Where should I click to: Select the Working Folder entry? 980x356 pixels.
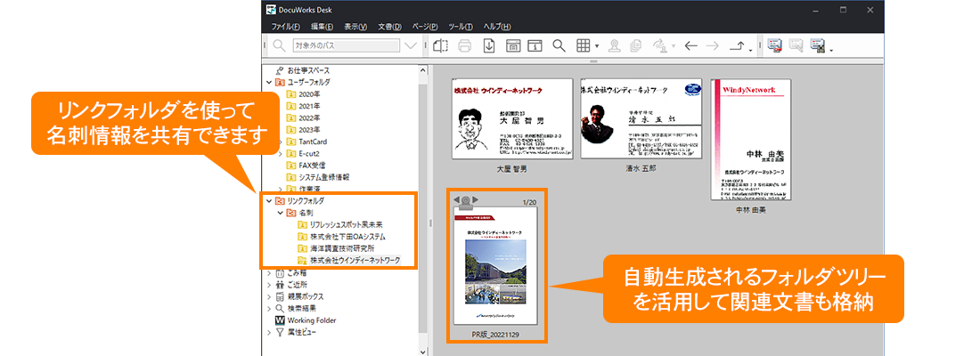coord(312,320)
